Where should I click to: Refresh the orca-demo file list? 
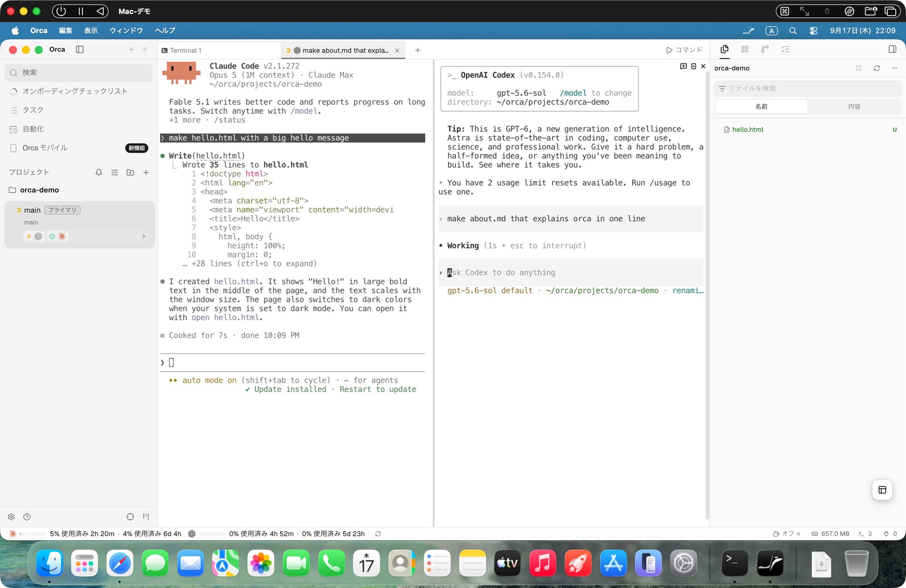(x=877, y=68)
